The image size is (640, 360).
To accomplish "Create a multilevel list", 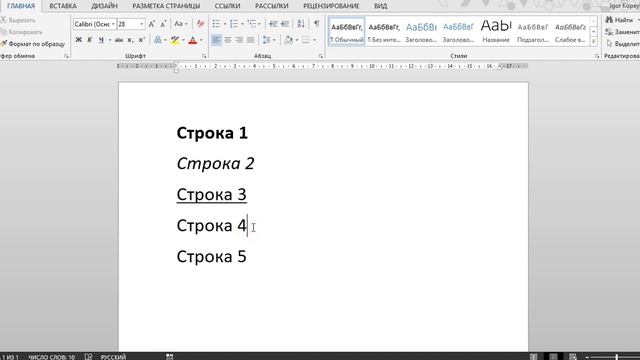I will pyautogui.click(x=252, y=24).
